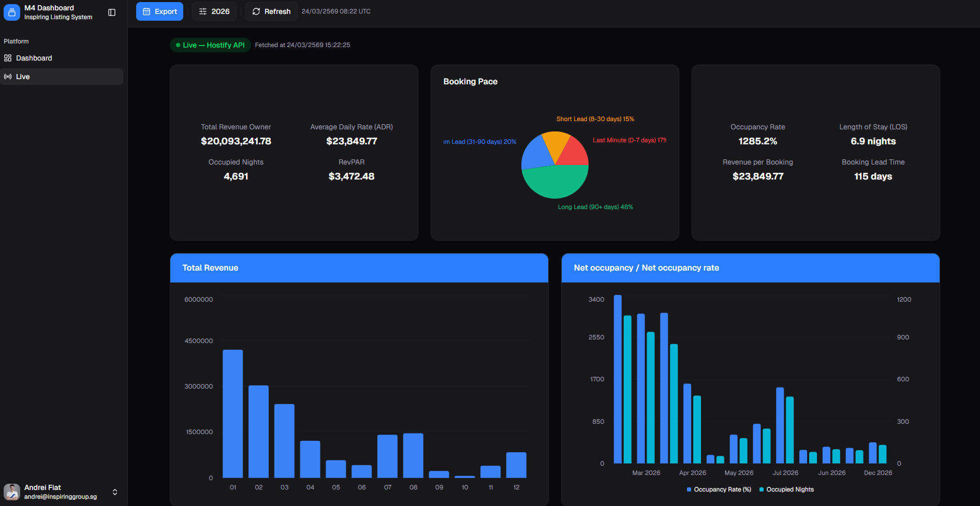The width and height of the screenshot is (980, 506).
Task: Click the 'Short Lead (8-30 days) 15%' label
Action: click(595, 119)
